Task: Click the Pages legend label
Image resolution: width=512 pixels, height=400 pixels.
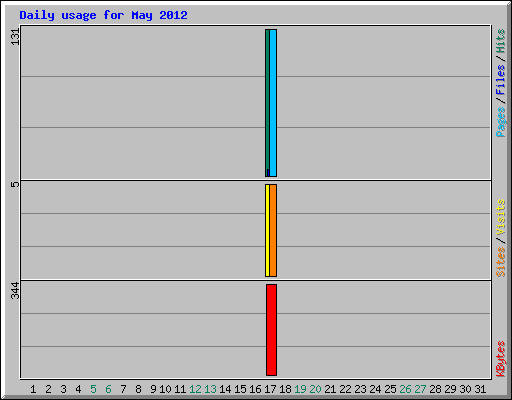Action: 501,122
